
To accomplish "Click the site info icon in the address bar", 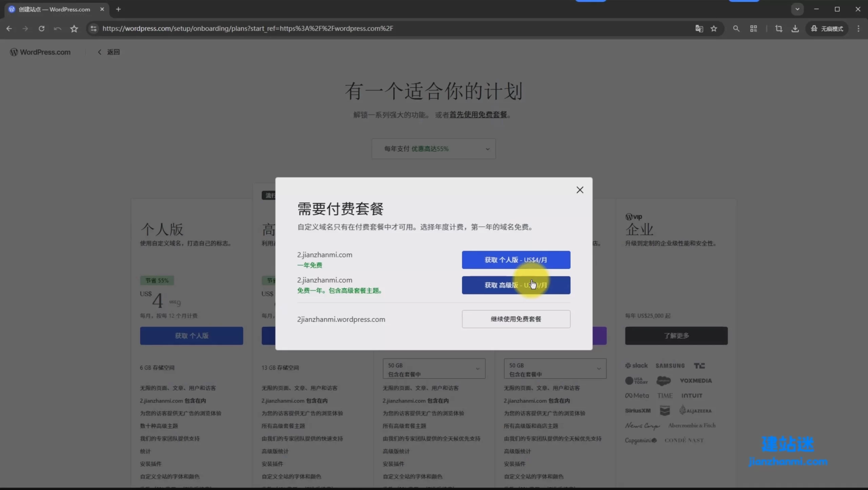I will 94,28.
